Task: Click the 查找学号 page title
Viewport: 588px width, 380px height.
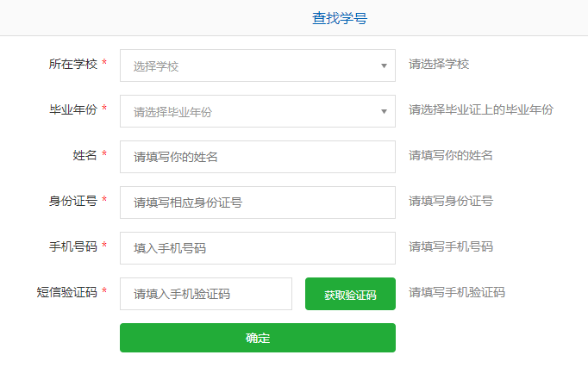Action: 340,18
